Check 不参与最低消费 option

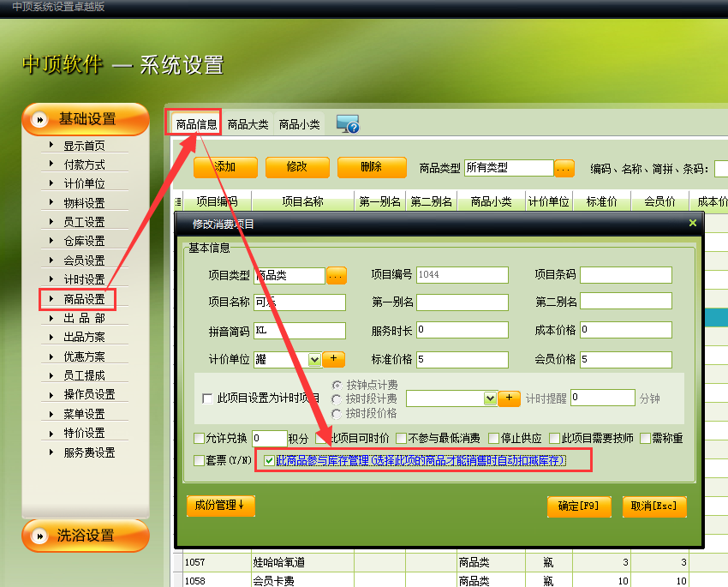pyautogui.click(x=401, y=438)
